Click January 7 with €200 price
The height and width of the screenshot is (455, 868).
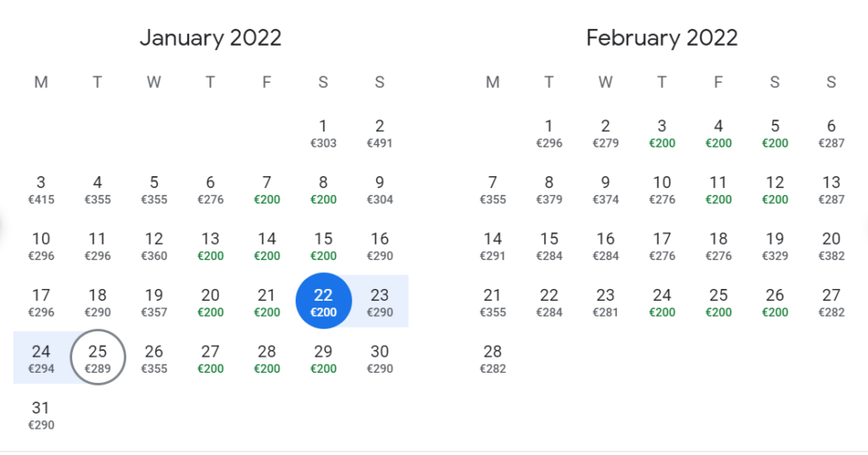click(x=267, y=189)
